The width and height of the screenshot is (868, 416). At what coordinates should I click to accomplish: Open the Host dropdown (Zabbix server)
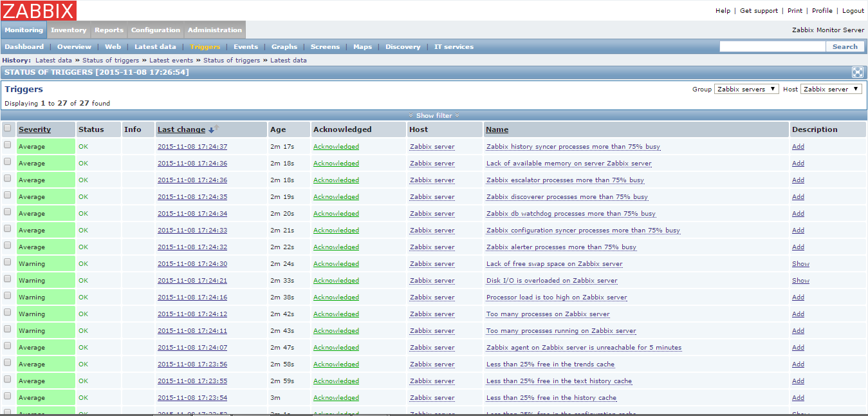tap(831, 89)
